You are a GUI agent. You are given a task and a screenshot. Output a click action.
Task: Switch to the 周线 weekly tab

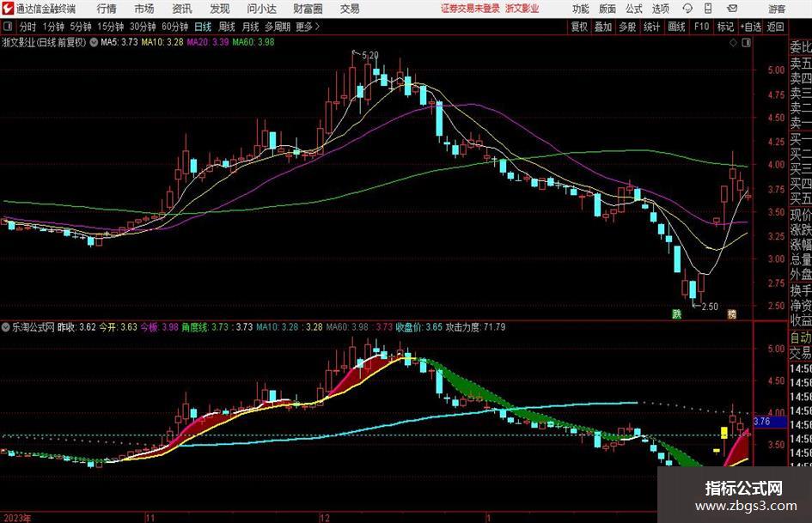click(226, 27)
